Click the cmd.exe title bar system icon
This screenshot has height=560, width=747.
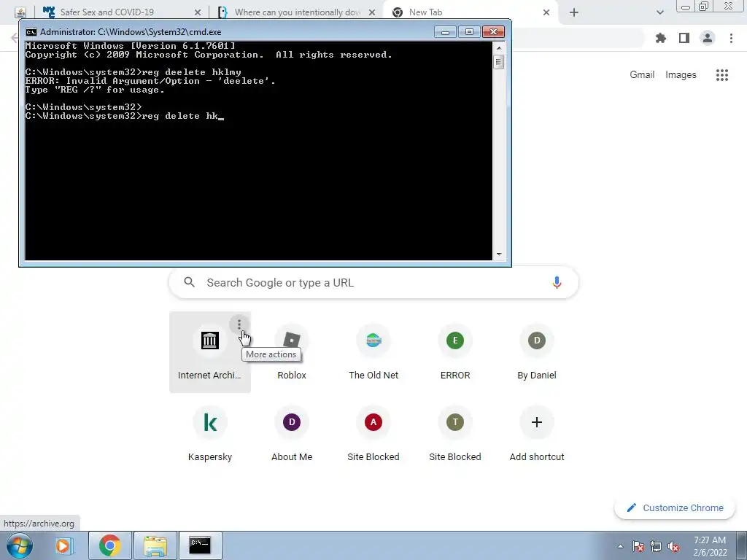(31, 32)
